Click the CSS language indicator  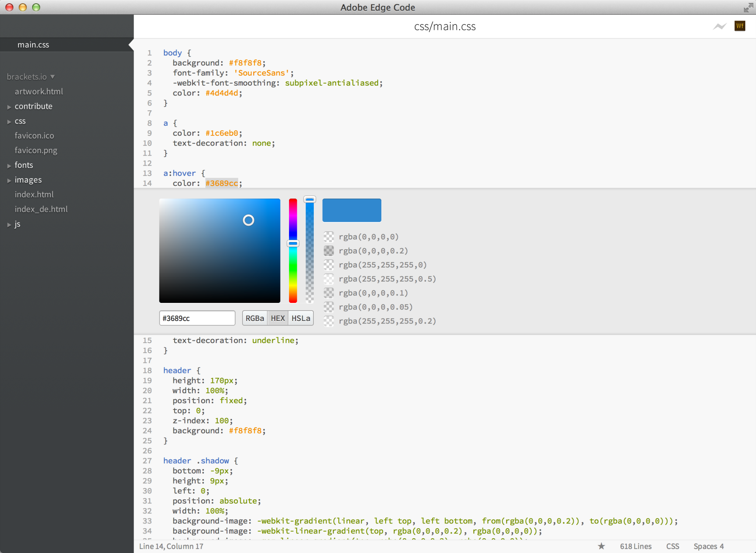673,546
